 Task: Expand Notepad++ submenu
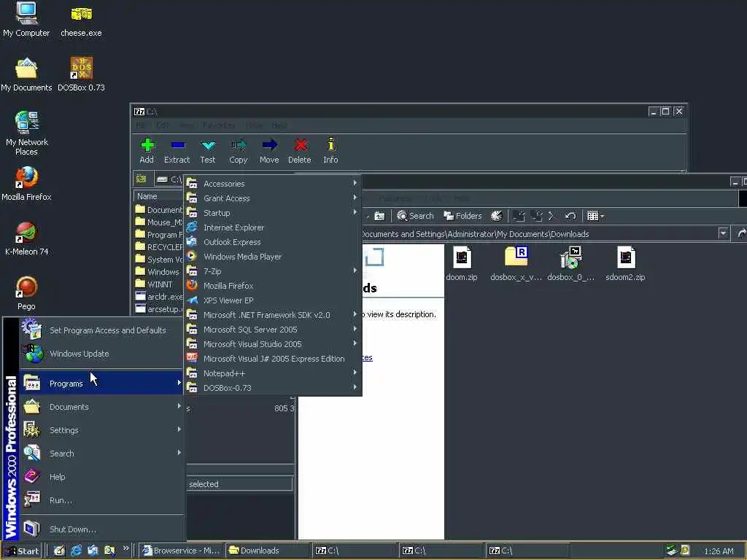pos(273,373)
